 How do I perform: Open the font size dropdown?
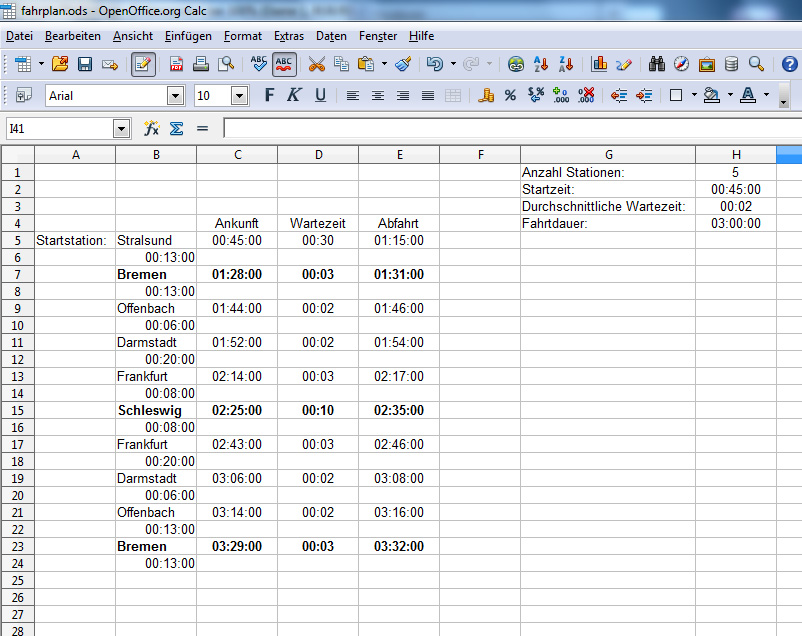pyautogui.click(x=239, y=96)
